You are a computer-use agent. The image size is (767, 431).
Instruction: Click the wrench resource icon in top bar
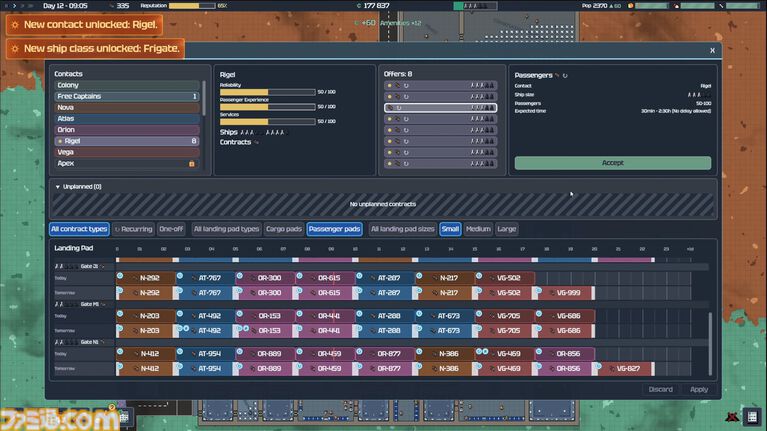[721, 6]
